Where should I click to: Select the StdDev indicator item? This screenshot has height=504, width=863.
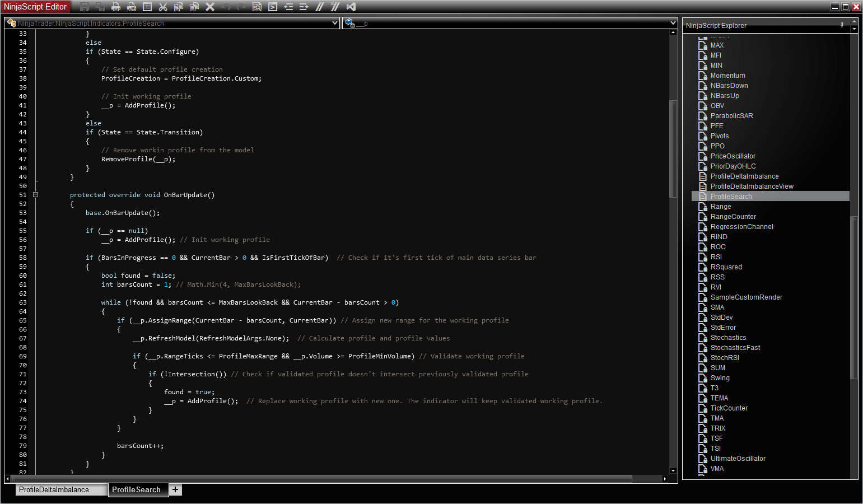click(721, 317)
